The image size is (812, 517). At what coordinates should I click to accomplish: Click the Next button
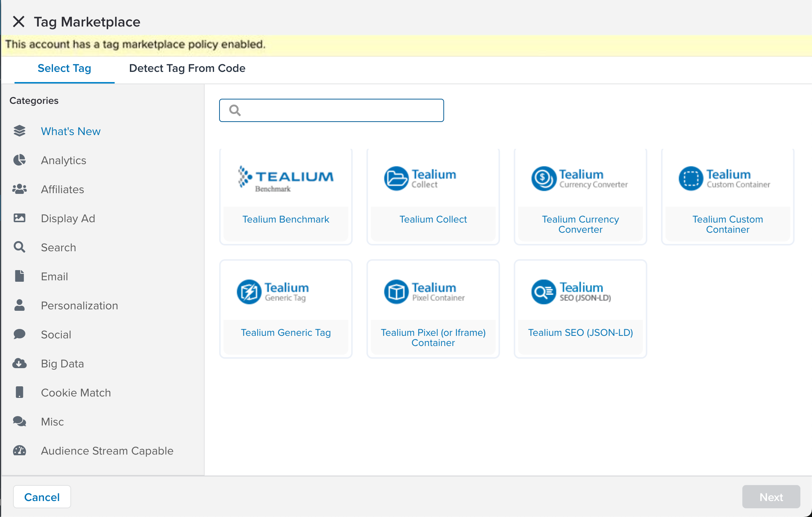(x=771, y=497)
